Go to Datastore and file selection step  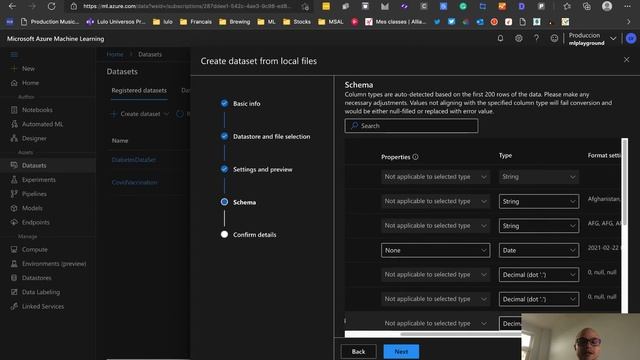coord(271,137)
